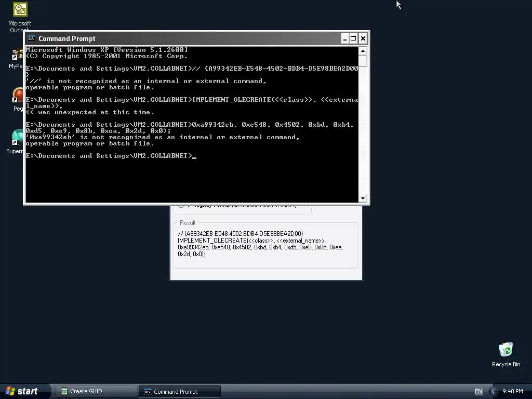
Task: Maximize the Command Prompt window
Action: click(353, 38)
